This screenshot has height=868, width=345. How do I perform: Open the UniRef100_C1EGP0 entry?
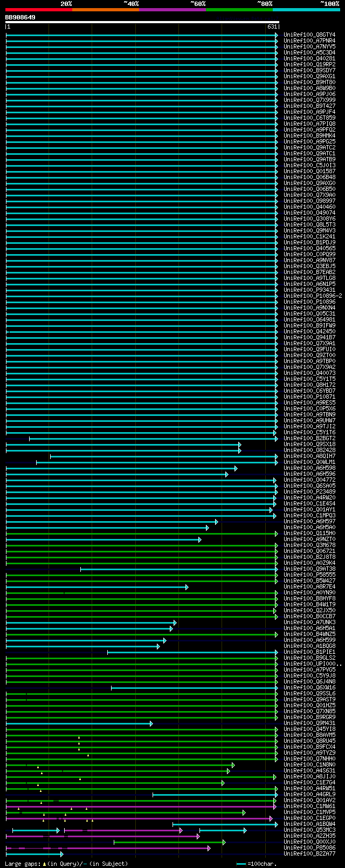pos(309,818)
